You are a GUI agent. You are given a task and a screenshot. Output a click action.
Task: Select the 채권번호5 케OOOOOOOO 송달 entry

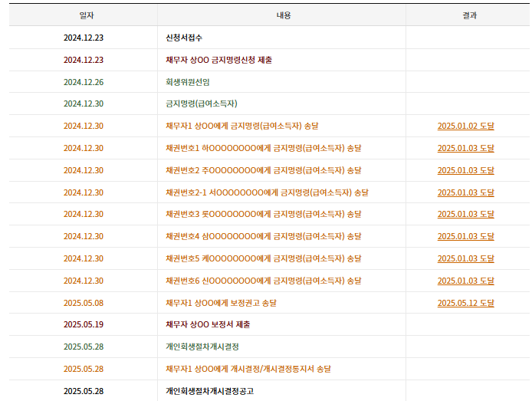click(263, 258)
